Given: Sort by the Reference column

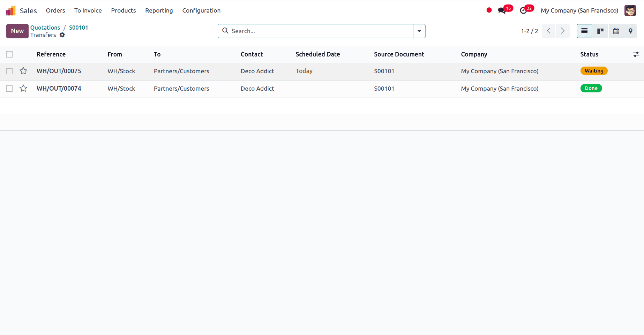Looking at the screenshot, I should click(x=51, y=54).
